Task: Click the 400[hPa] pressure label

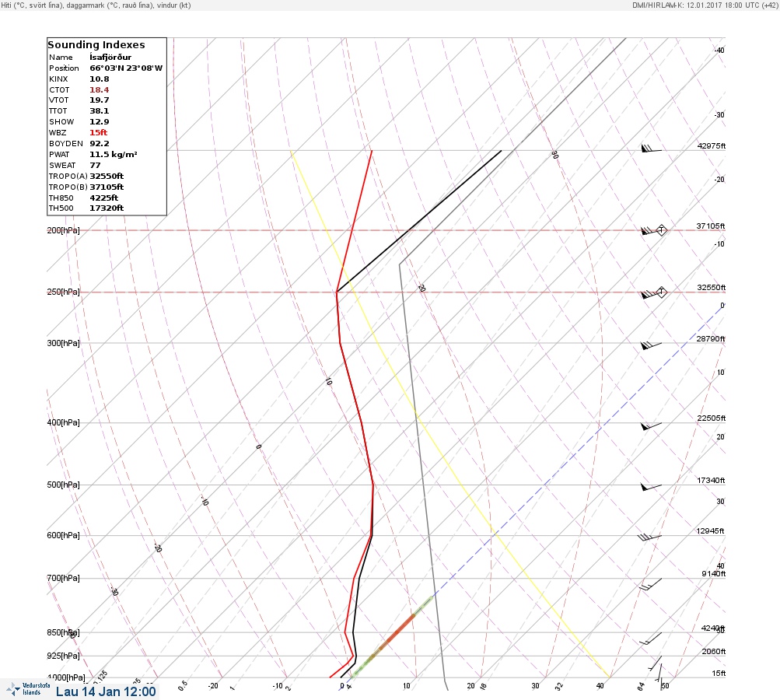Action: (x=63, y=422)
